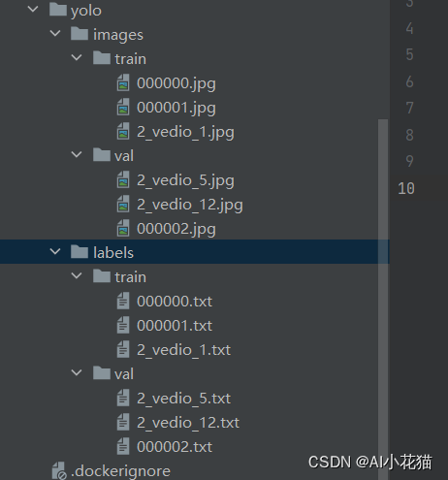Click the 2_vedio_1.jpg image file icon
The height and width of the screenshot is (480, 448).
(123, 131)
